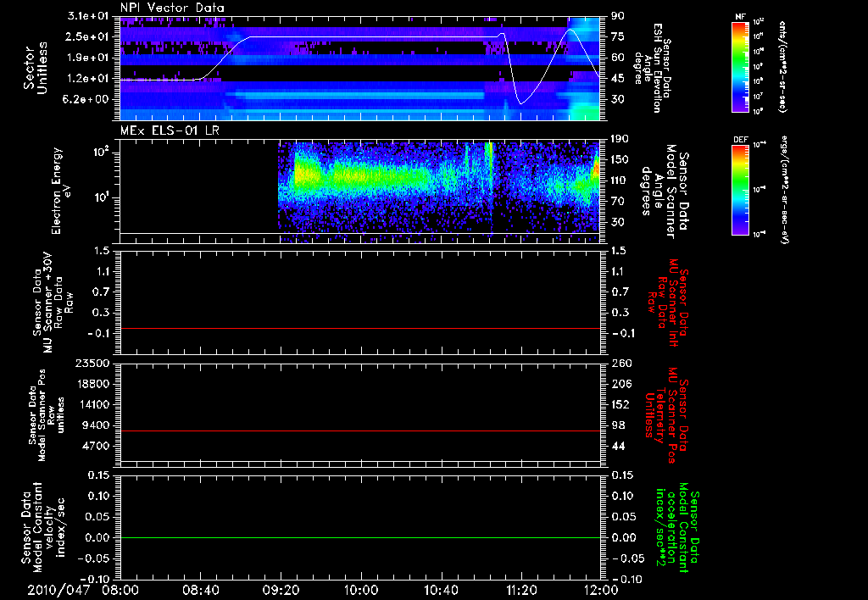Image resolution: width=868 pixels, height=600 pixels.
Task: Click the 9400 scanner position tick value
Action: 96,425
